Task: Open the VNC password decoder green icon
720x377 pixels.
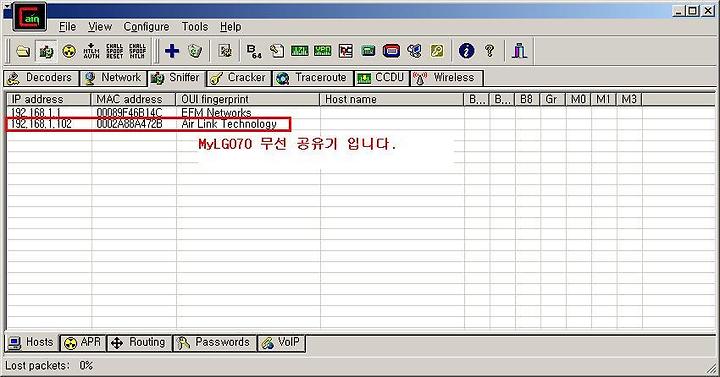Action: [323, 51]
